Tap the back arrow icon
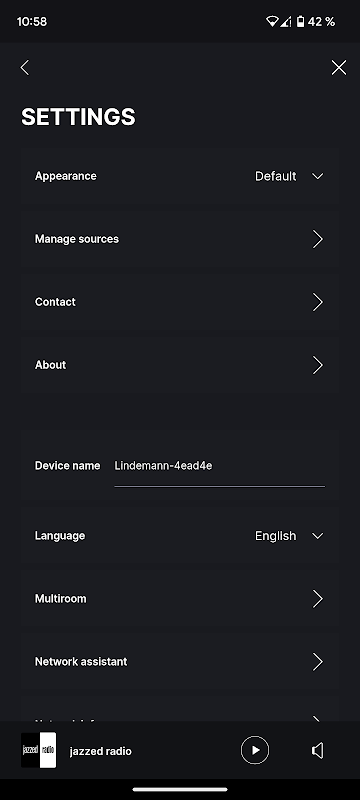360x800 pixels. pyautogui.click(x=24, y=67)
